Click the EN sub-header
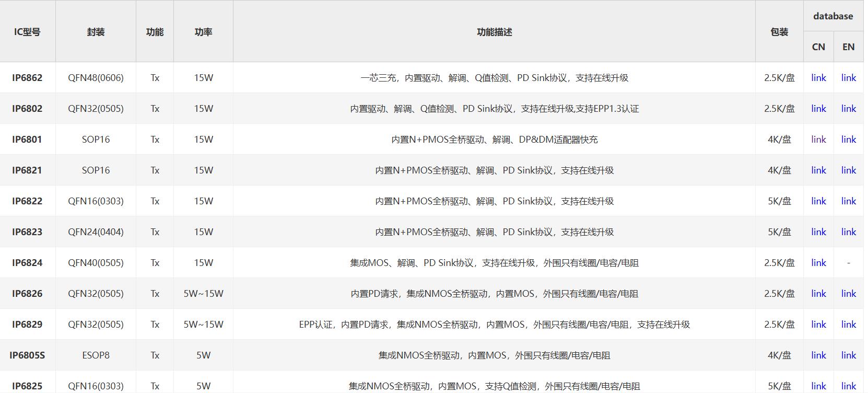The image size is (868, 393). (849, 47)
